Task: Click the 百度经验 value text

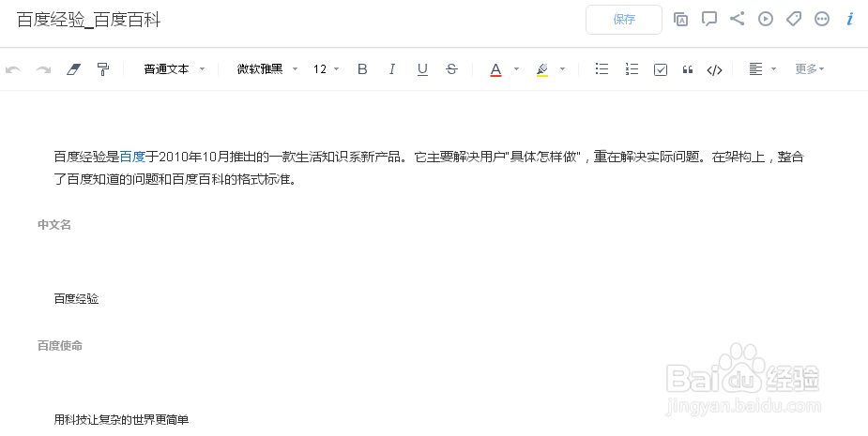Action: tap(76, 299)
